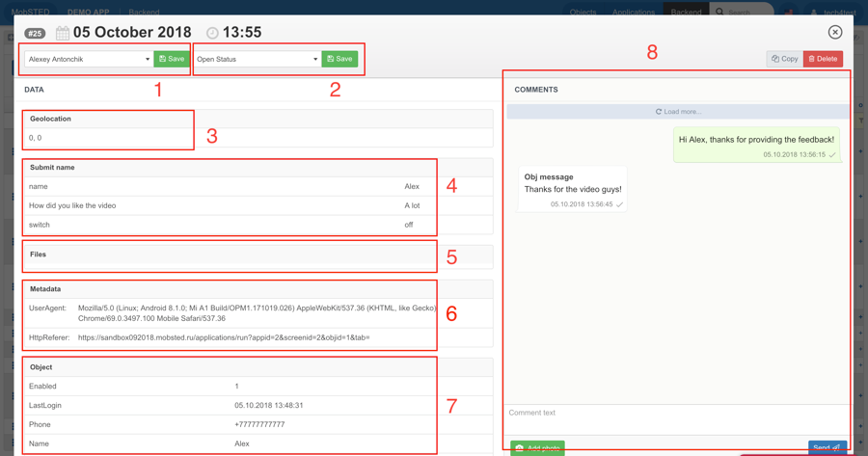
Task: Click into the Comment text field
Action: pos(675,414)
